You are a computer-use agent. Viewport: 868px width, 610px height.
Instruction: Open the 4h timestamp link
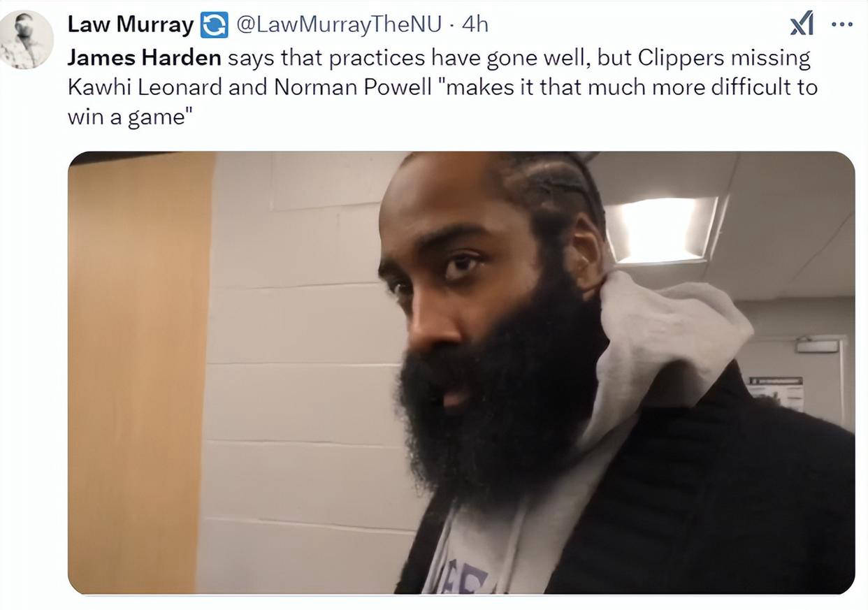475,24
